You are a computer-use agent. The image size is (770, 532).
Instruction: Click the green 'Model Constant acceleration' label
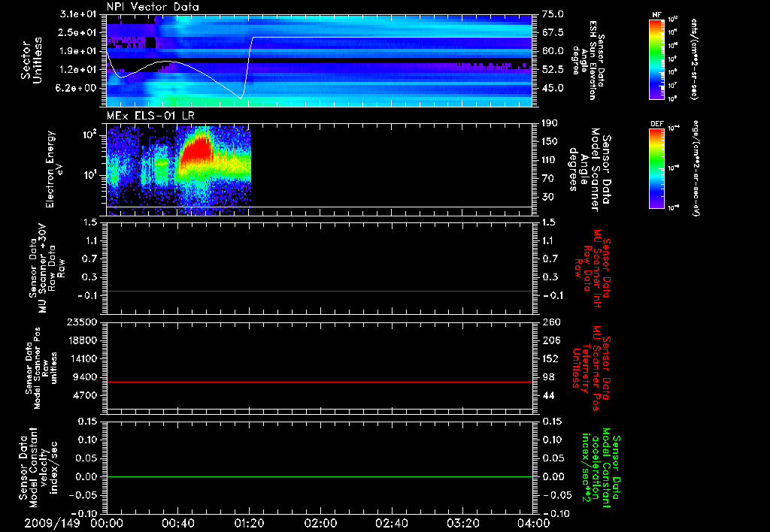click(x=602, y=468)
